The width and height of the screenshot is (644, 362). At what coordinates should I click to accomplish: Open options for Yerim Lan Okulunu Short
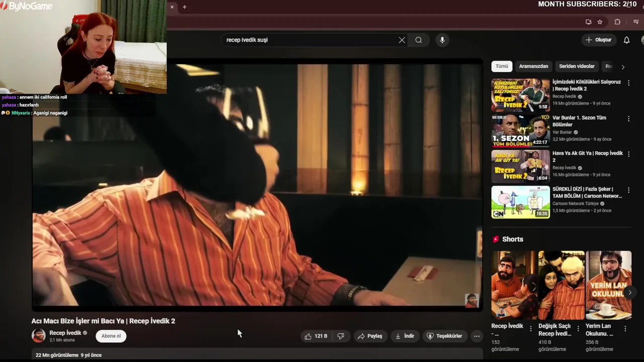click(625, 328)
